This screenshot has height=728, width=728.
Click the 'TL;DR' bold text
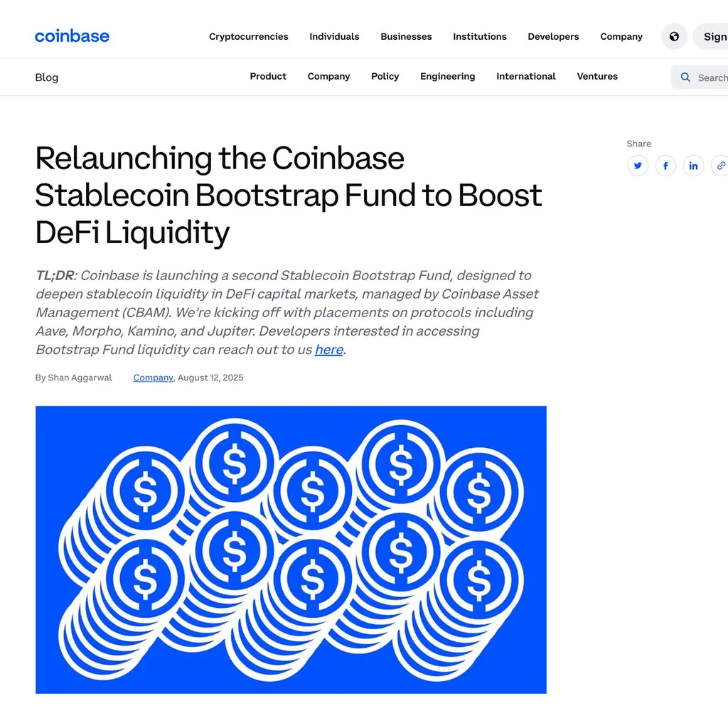(55, 275)
